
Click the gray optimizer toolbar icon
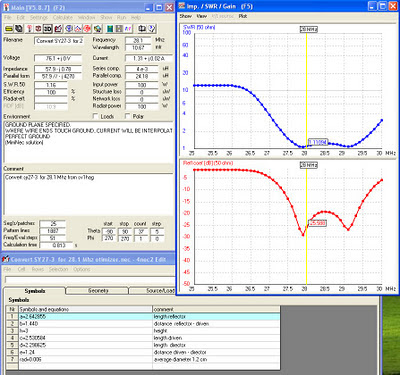[119, 29]
